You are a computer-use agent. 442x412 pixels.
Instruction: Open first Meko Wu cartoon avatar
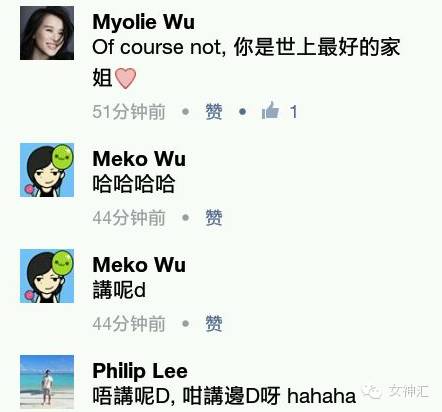[x=47, y=170]
